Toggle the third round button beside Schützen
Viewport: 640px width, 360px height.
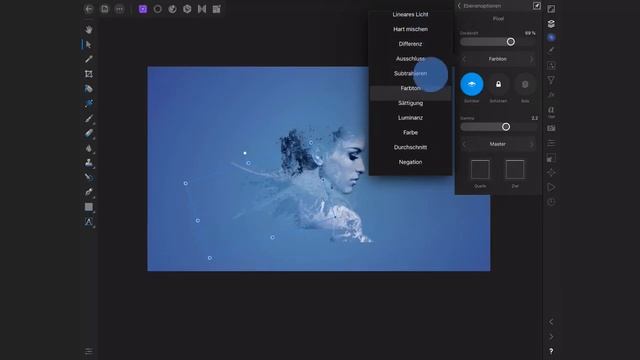pyautogui.click(x=525, y=84)
